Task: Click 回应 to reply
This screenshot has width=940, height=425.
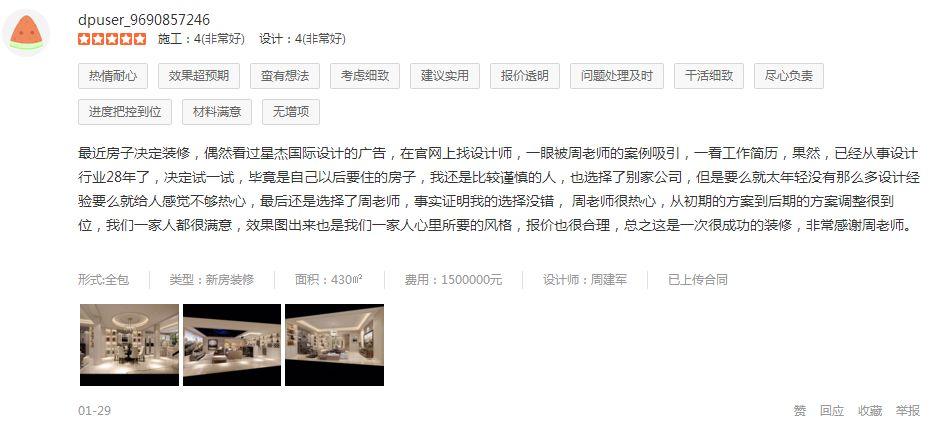Action: coord(832,411)
